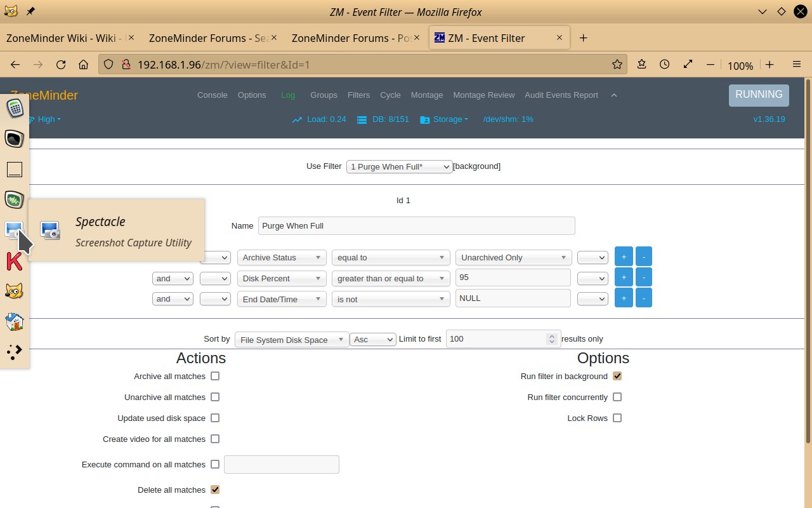Enable Unarchive all matches
The image size is (812, 508).
click(x=215, y=397)
